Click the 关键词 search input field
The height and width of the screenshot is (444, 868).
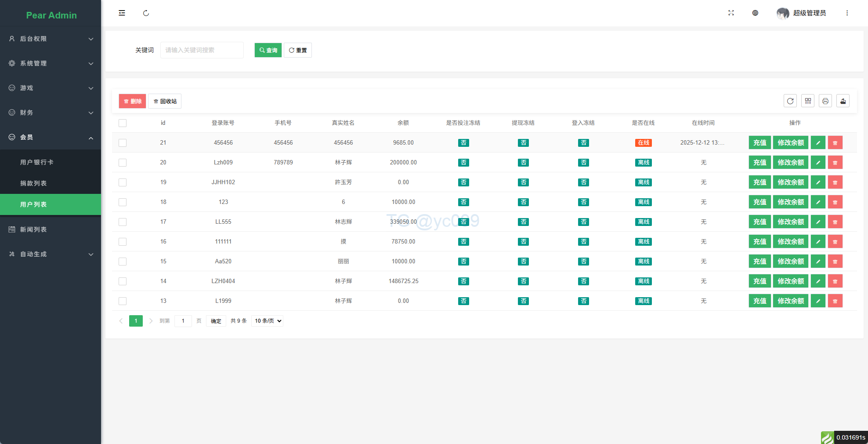[x=202, y=50]
